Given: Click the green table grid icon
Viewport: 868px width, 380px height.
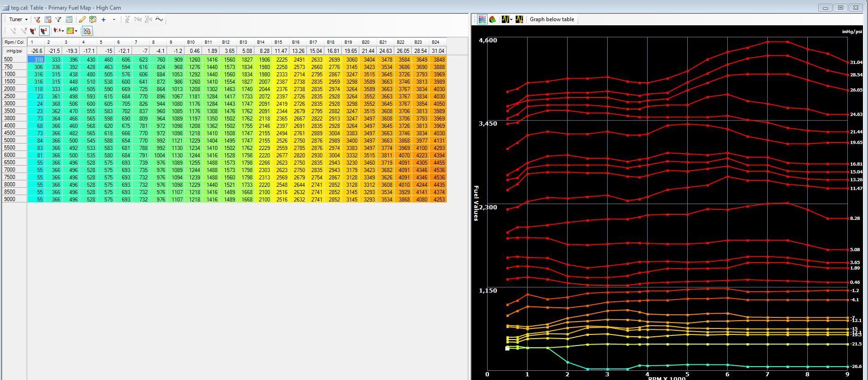Looking at the screenshot, I should [69, 19].
